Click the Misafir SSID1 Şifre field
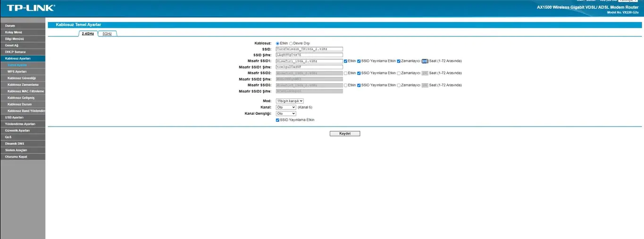The width and height of the screenshot is (644, 239). click(309, 67)
